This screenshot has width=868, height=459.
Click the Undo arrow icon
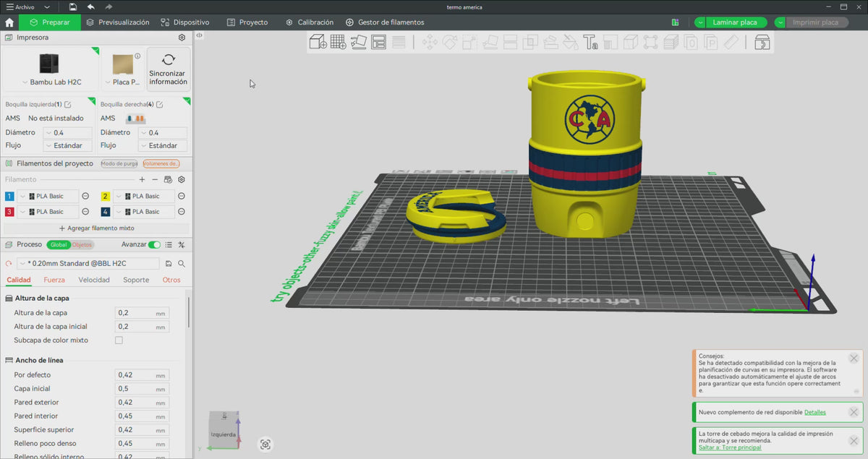point(90,7)
